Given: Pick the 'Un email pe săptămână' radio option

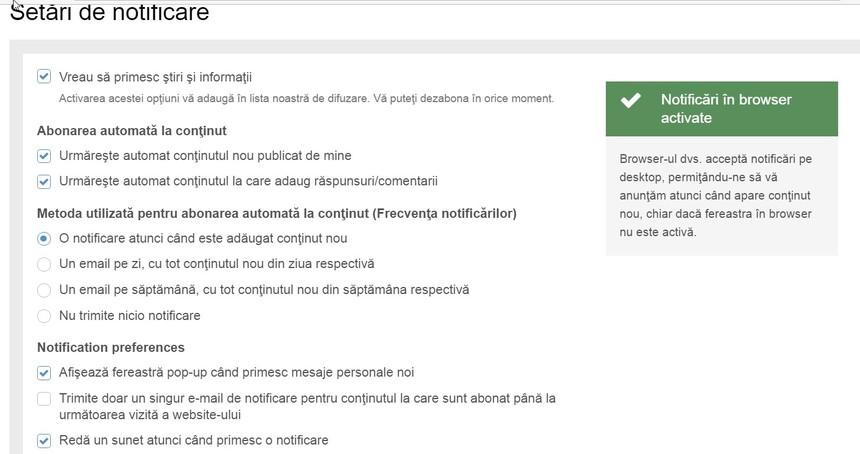Looking at the screenshot, I should point(44,290).
